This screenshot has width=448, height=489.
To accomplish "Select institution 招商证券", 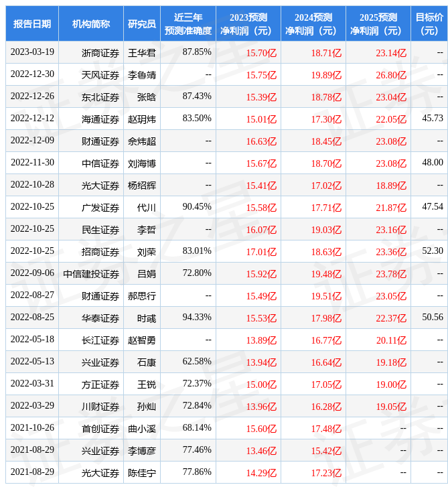I will pos(100,252).
